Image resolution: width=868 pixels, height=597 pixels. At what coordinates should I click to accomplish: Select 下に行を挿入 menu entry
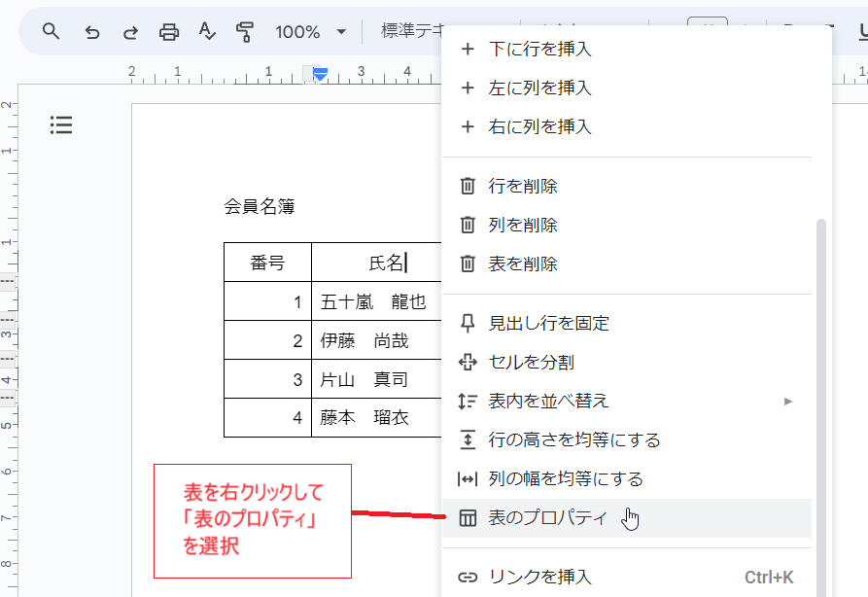627,49
